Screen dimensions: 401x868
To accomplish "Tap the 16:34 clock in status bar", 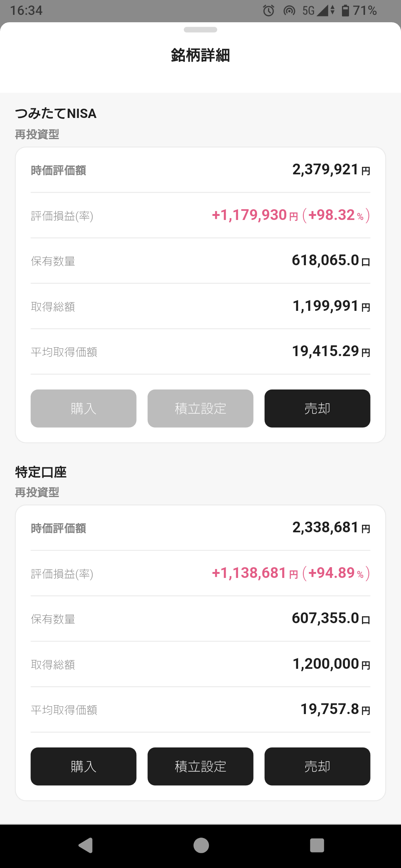I will click(26, 10).
